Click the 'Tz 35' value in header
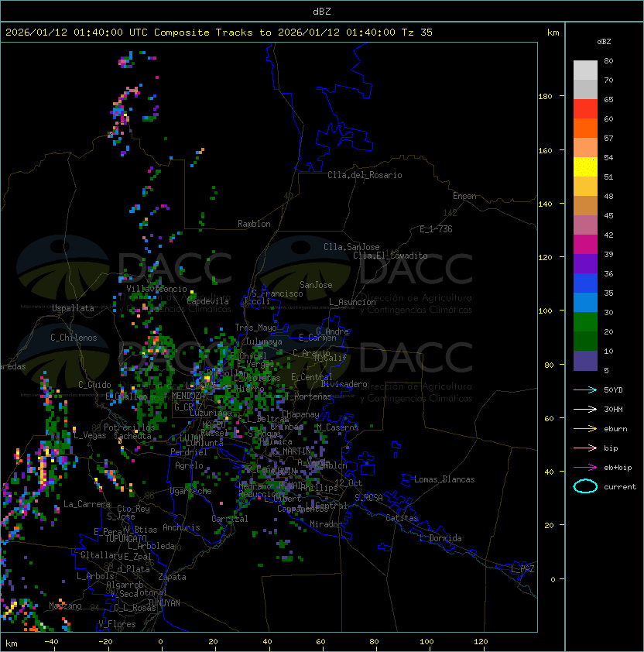 pos(417,32)
